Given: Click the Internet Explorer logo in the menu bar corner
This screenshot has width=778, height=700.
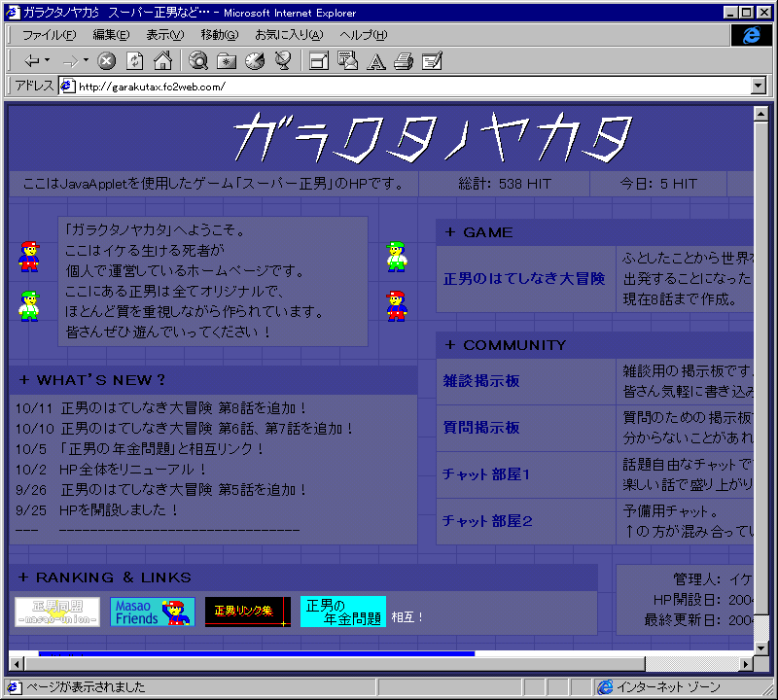Looking at the screenshot, I should coord(751,35).
